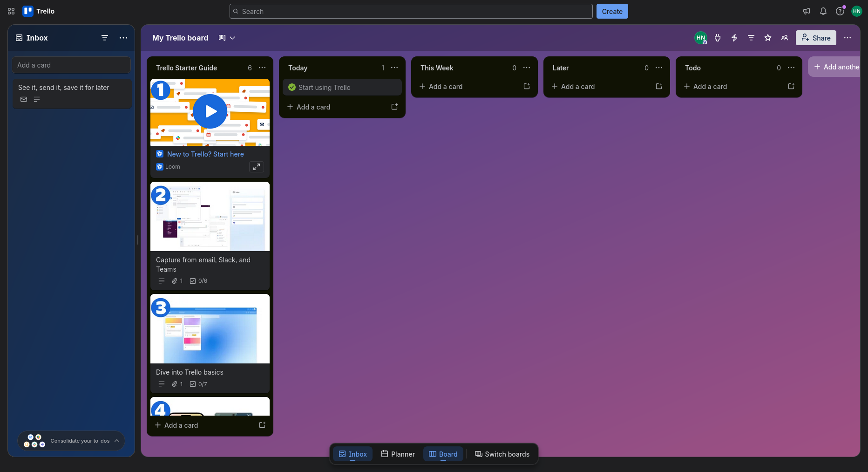
Task: Star My Trello board
Action: click(768, 38)
